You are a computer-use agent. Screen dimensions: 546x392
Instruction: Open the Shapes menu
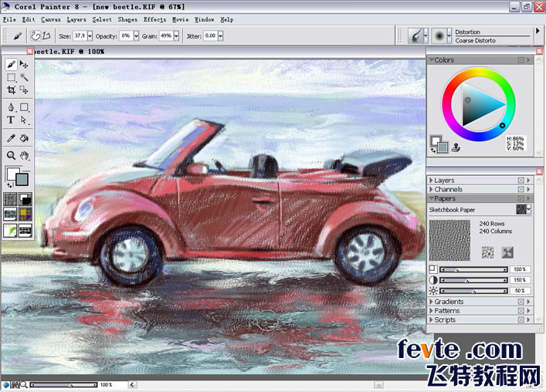click(127, 19)
